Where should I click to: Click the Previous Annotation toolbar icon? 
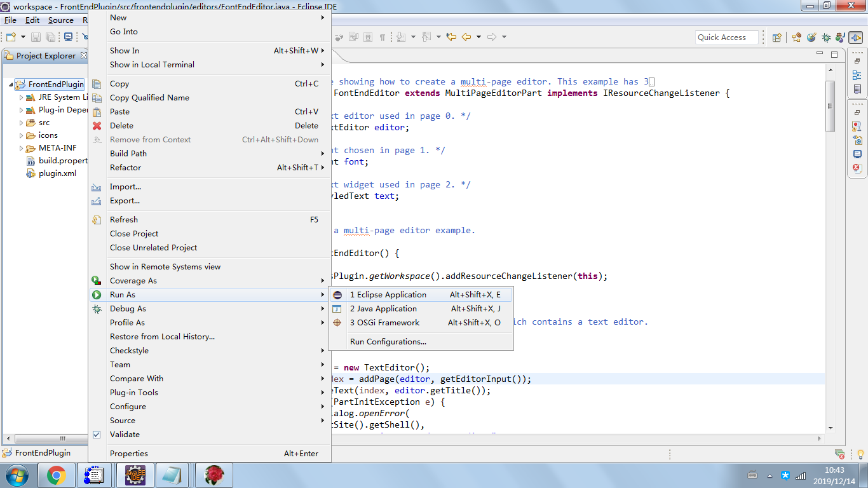pyautogui.click(x=427, y=37)
